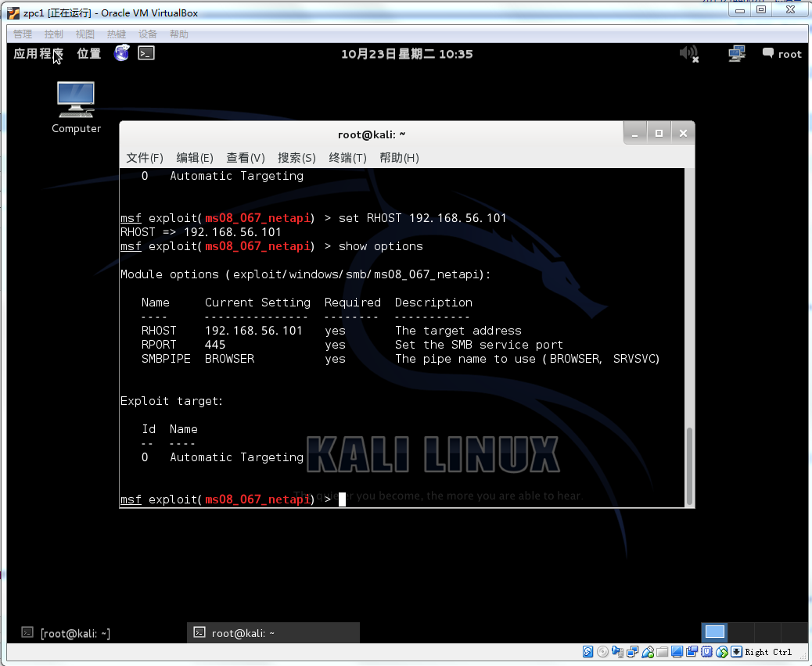812x666 pixels.
Task: Switch to the fourth workspace
Action: 793,632
